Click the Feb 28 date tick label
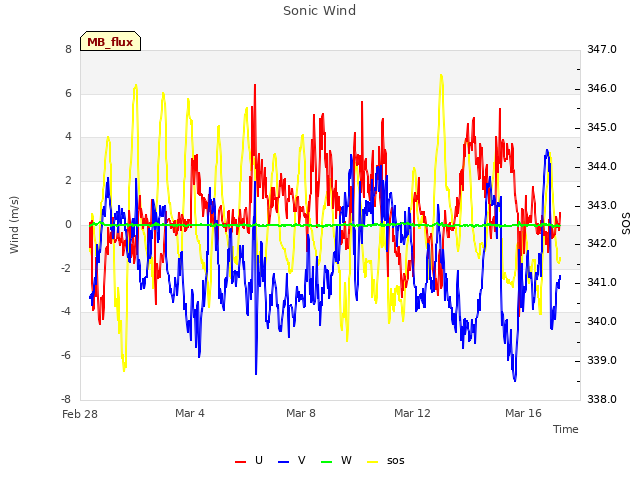 click(x=80, y=414)
